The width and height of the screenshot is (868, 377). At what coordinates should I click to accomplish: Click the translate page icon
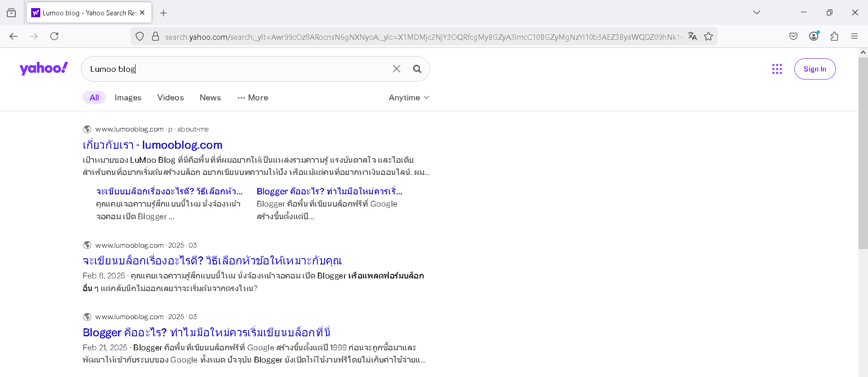coord(692,36)
